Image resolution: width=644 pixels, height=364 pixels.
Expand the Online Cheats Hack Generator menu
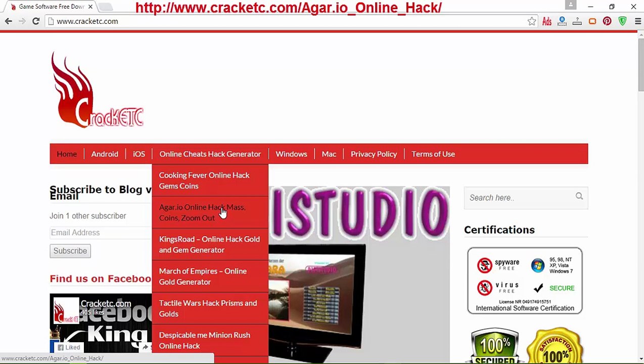click(x=210, y=154)
